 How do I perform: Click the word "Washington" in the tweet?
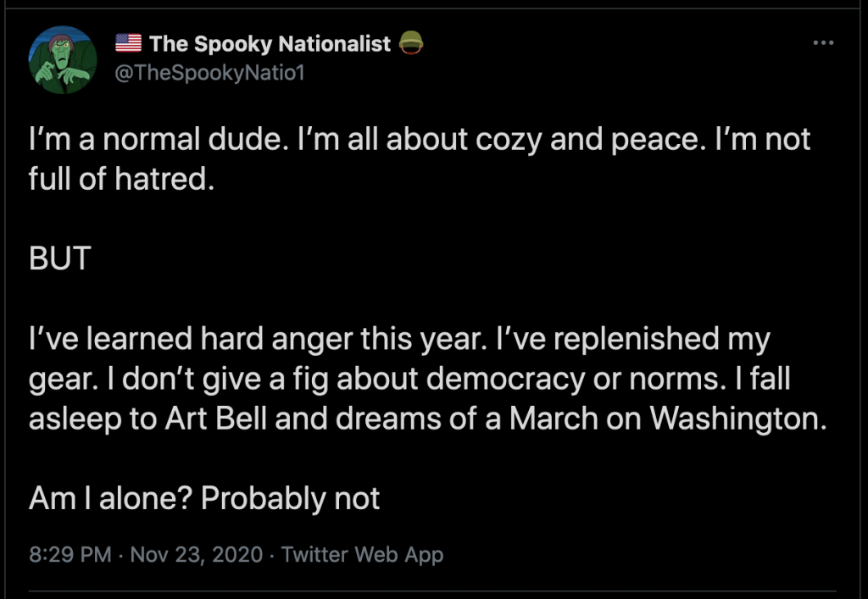738,419
